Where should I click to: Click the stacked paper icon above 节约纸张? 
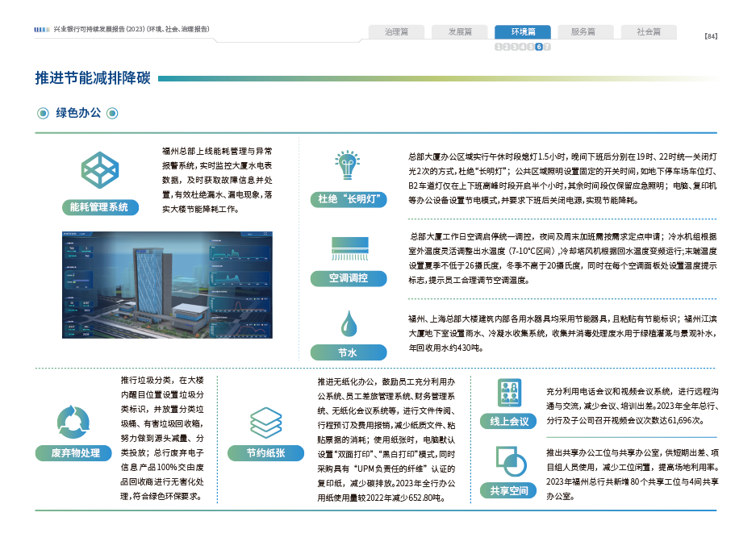click(265, 422)
